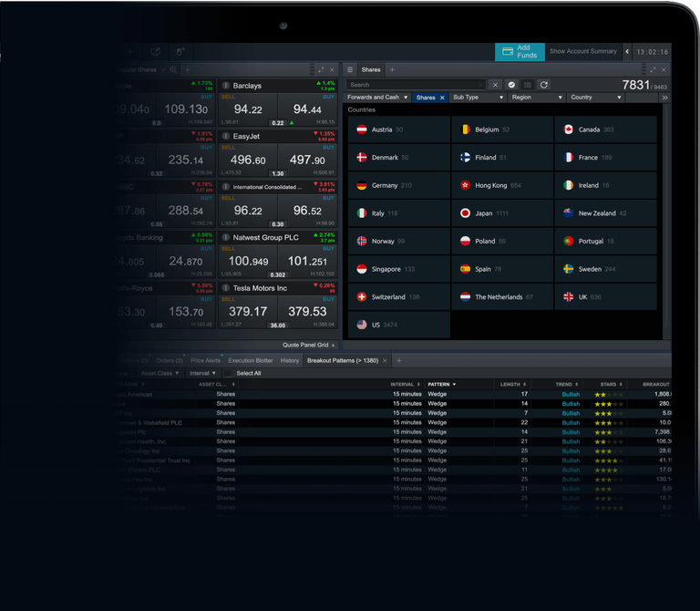Clear the search field with the X button
Screen dimensions: 700x611
495,85
